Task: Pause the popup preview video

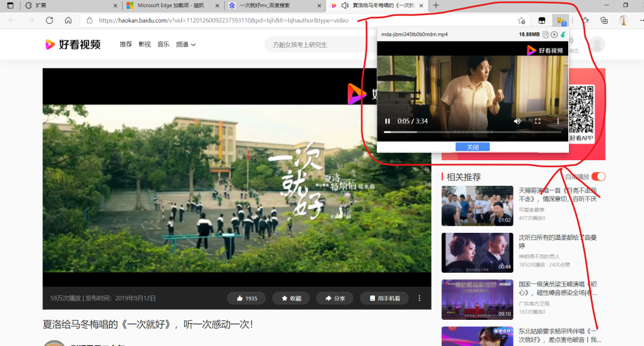Action: [x=388, y=121]
